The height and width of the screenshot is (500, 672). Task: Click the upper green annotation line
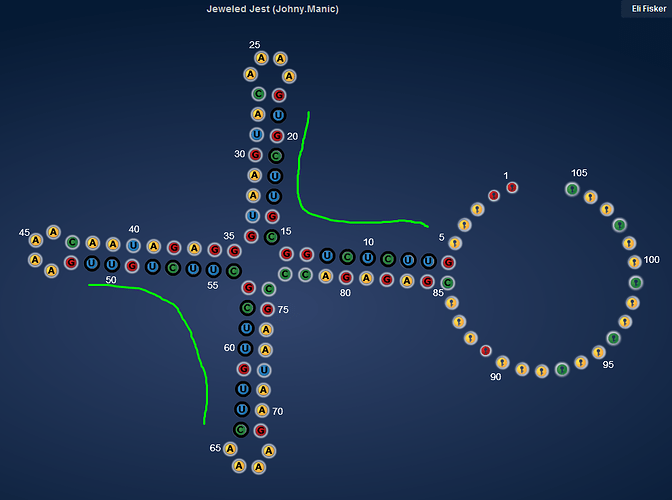point(302,190)
